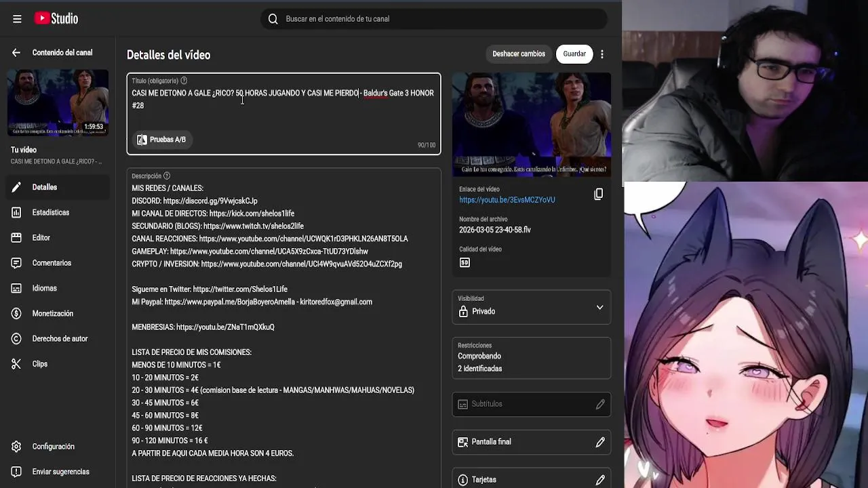Viewport: 868px width, 488px height.
Task: Click the Pantalla final row label
Action: click(492, 442)
